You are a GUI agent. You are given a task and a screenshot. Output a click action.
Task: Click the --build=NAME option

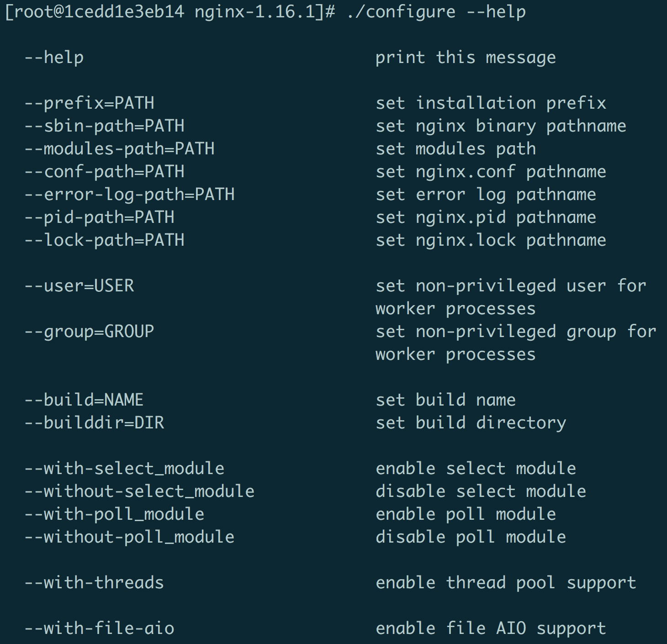click(x=85, y=400)
